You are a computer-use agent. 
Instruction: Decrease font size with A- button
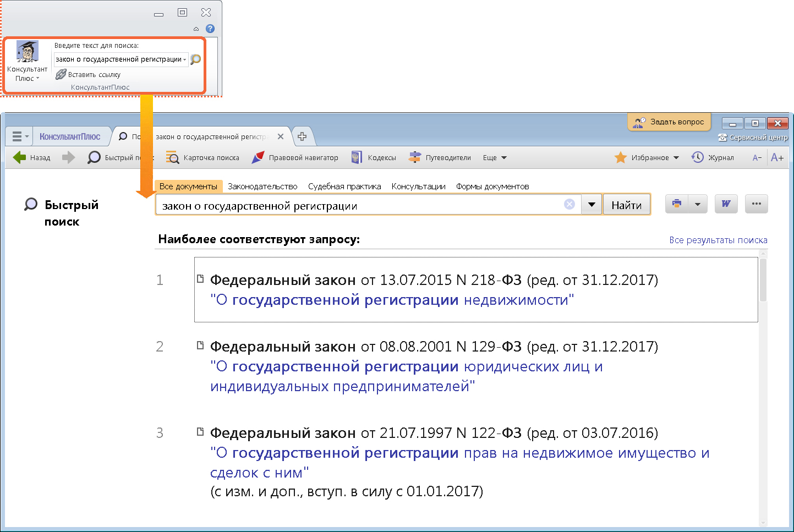click(x=757, y=158)
